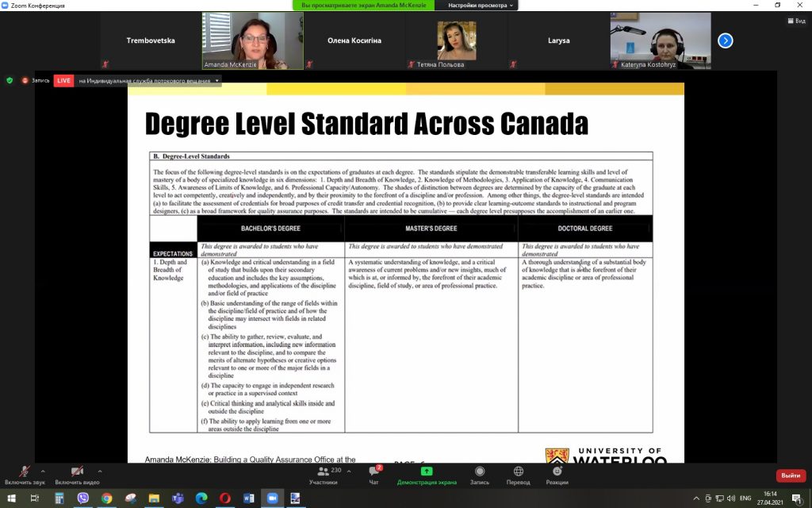Screen dimensions: 812x508
Task: Click the 'B. Degree-Level Standards' heading
Action: click(191, 156)
